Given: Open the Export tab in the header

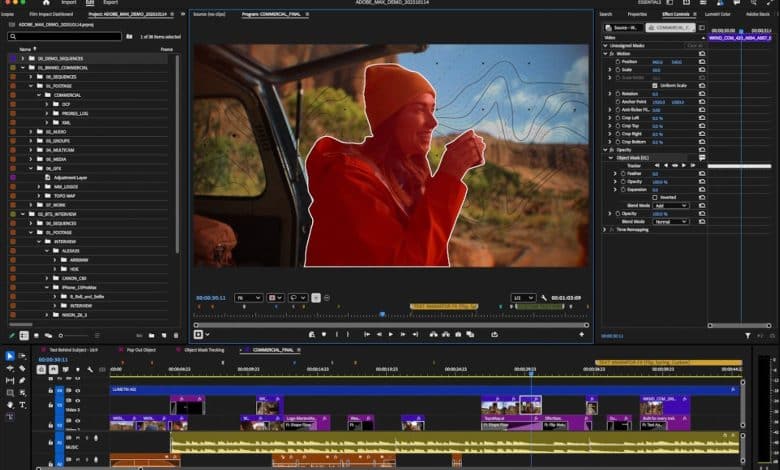Looking at the screenshot, I should click(110, 3).
